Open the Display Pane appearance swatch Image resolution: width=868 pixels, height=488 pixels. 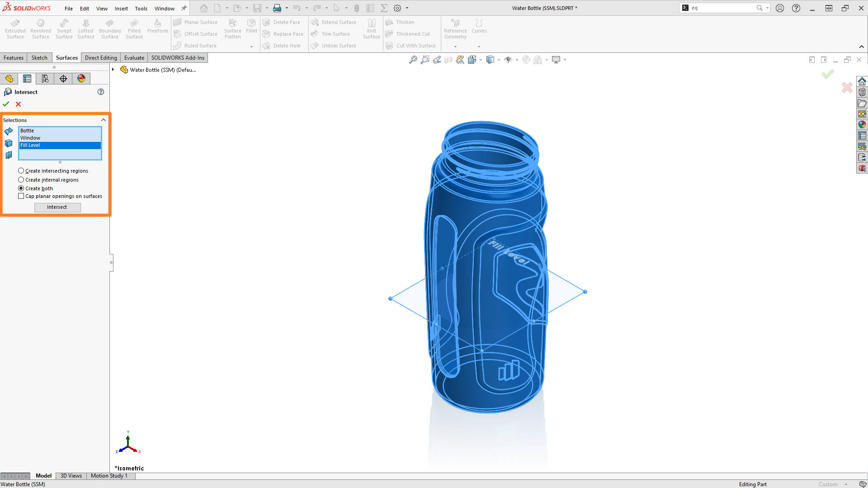pos(81,78)
